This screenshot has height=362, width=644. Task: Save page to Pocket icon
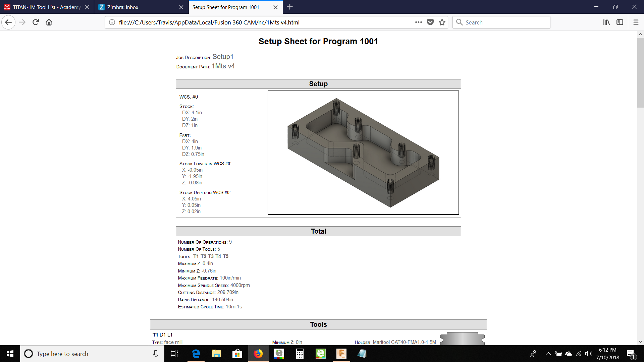430,22
